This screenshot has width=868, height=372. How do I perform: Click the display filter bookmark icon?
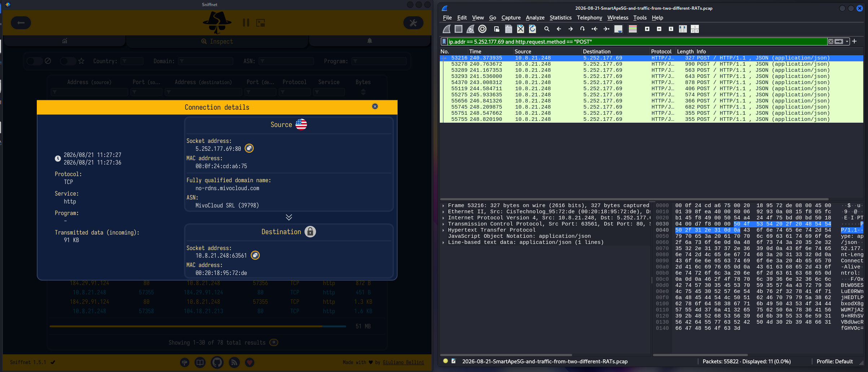tap(444, 42)
